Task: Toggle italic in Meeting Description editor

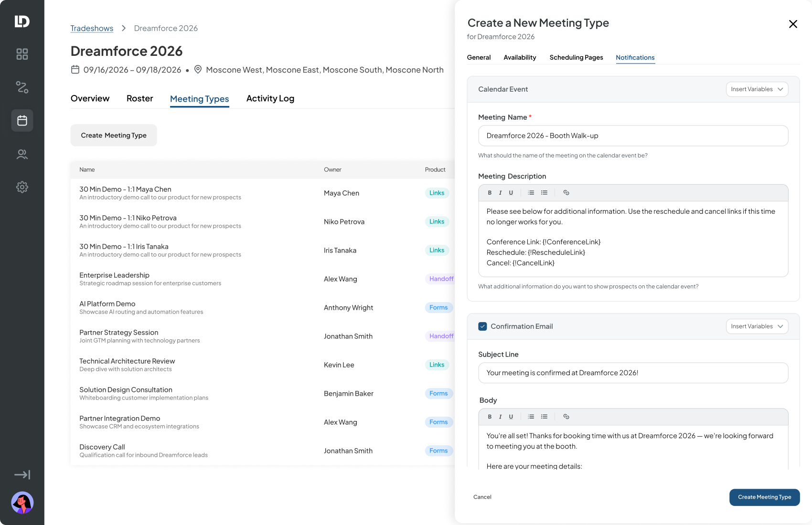Action: [500, 193]
